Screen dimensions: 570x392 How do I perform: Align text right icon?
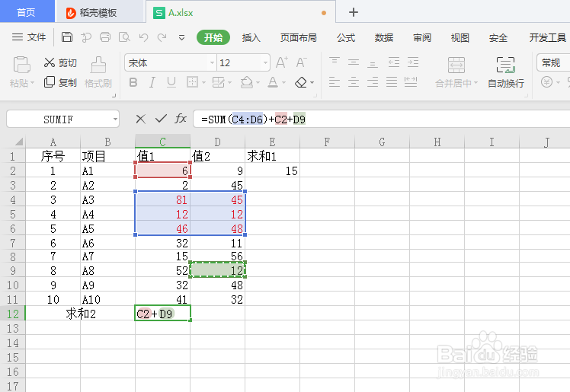pos(372,82)
